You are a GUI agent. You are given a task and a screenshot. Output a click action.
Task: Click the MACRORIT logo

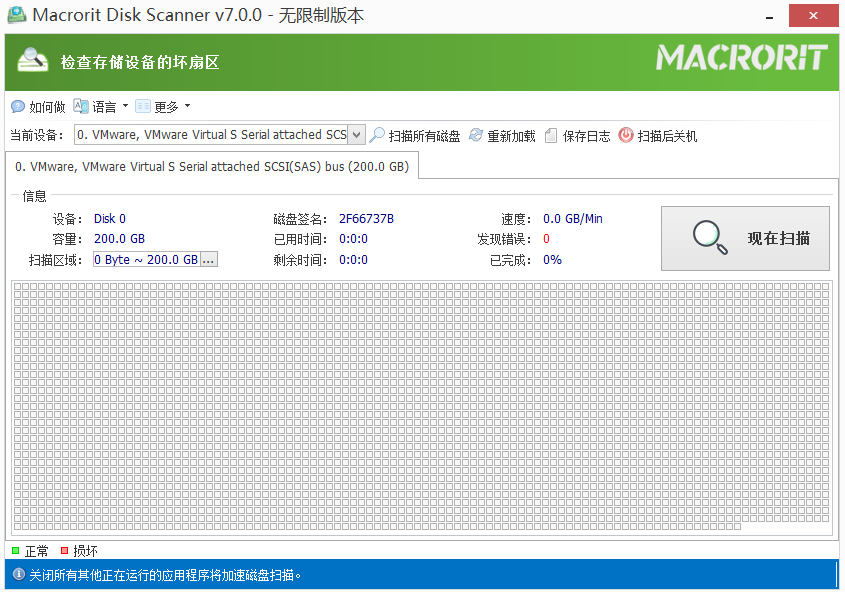[x=742, y=58]
